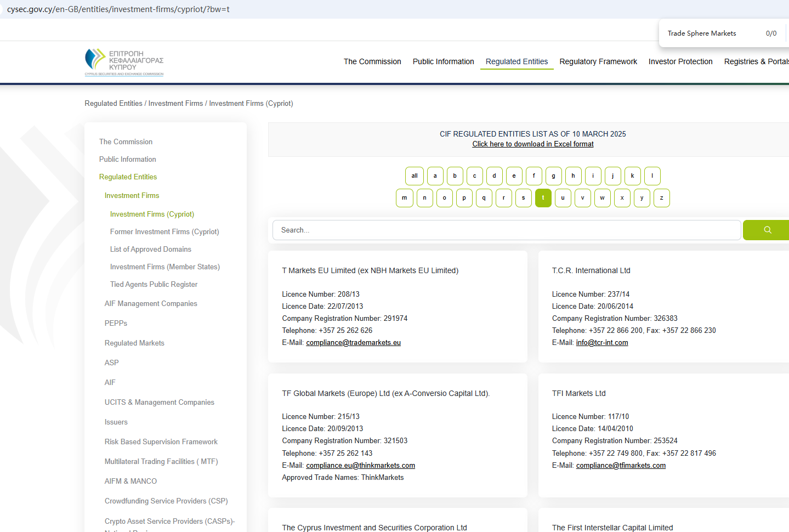Filter entities by letter 'a'

435,176
